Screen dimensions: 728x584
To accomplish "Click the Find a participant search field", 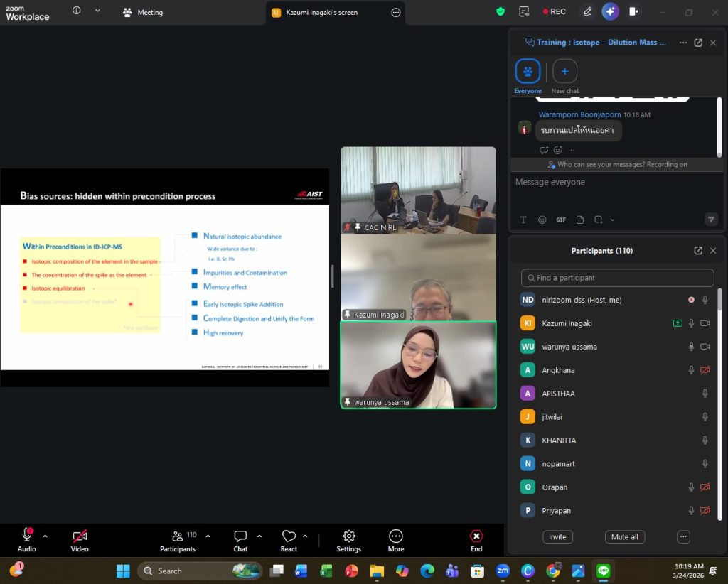I will 617,278.
